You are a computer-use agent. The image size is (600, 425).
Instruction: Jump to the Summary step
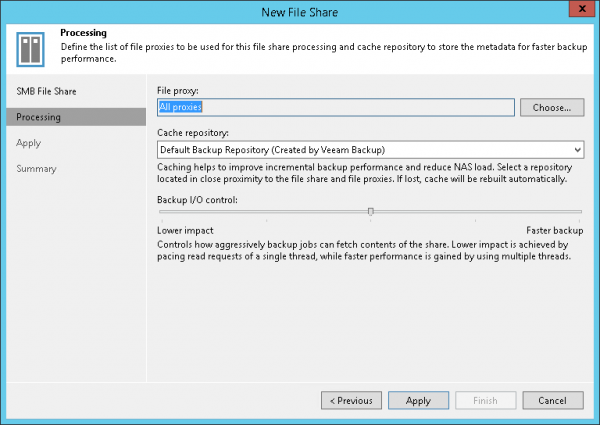tap(36, 169)
